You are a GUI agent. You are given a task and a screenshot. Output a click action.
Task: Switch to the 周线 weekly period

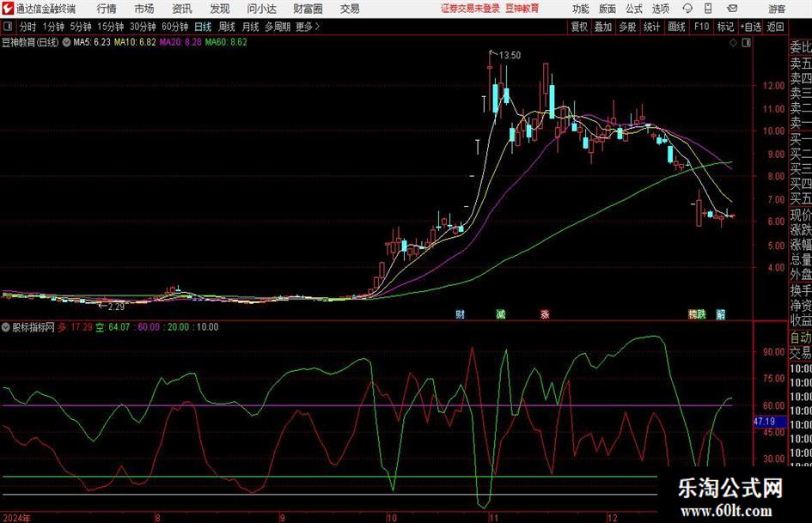tap(227, 27)
